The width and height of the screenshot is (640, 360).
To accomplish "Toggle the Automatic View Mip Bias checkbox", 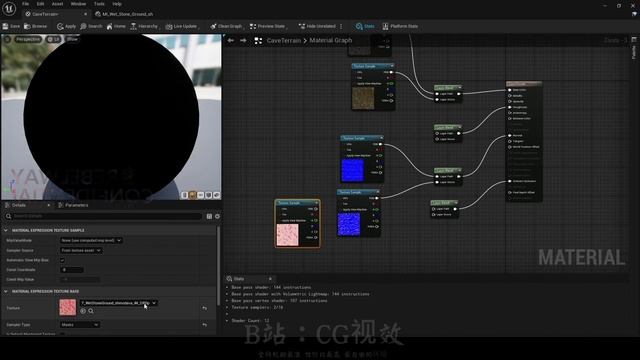I will click(x=62, y=260).
